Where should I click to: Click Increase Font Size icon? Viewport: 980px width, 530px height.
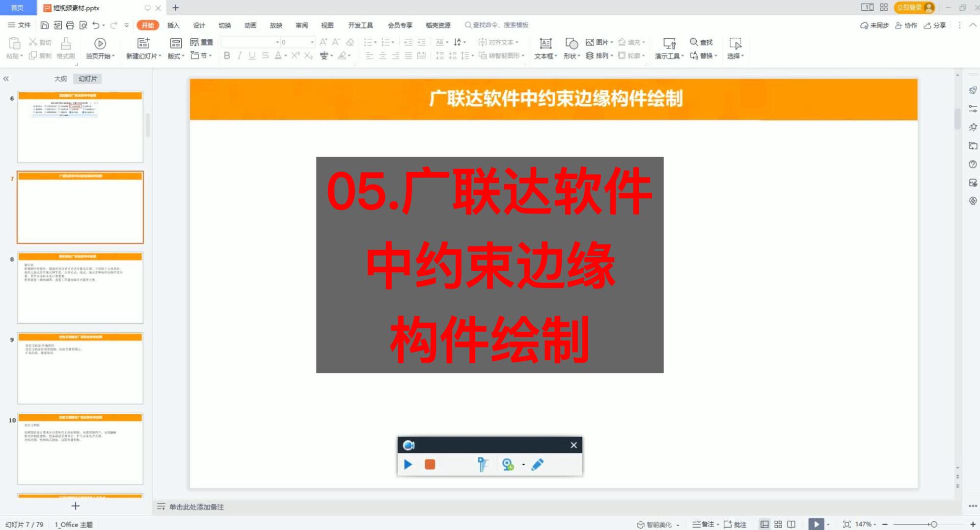[x=323, y=42]
